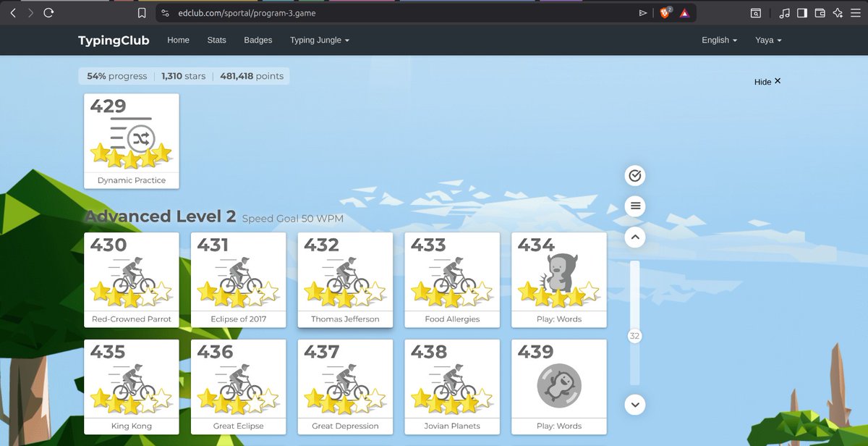This screenshot has width=868, height=446.
Task: Bookmark this page with the bookmark icon
Action: click(x=142, y=13)
